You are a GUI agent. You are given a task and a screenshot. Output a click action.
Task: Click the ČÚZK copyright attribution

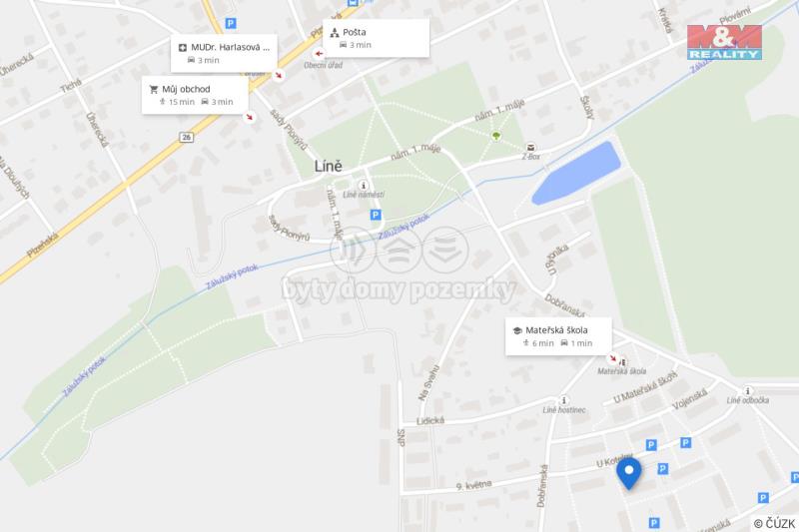click(774, 523)
